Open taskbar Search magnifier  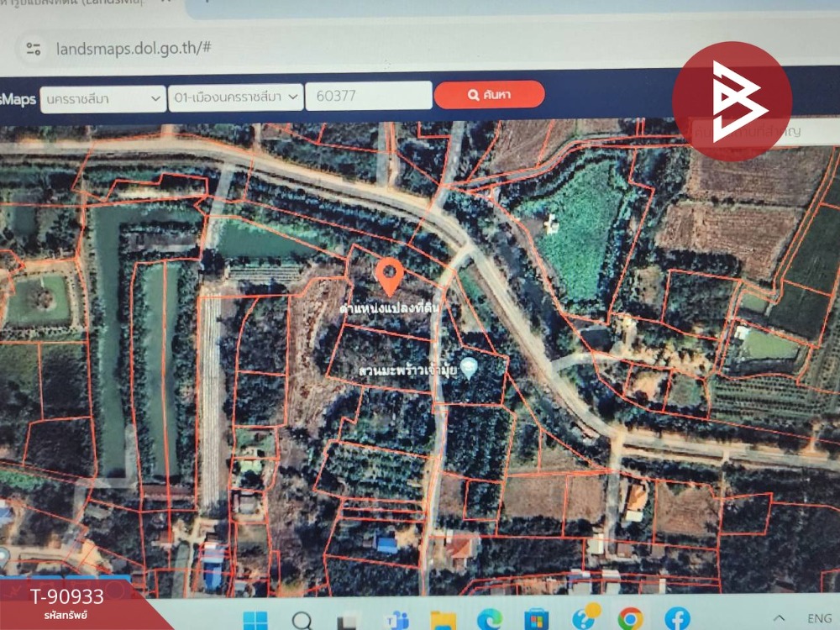coord(302,621)
